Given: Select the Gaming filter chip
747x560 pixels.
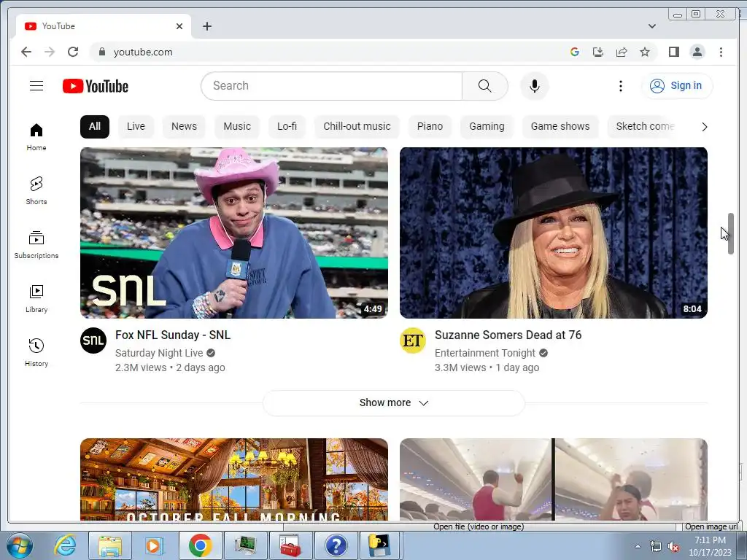Looking at the screenshot, I should click(x=487, y=126).
